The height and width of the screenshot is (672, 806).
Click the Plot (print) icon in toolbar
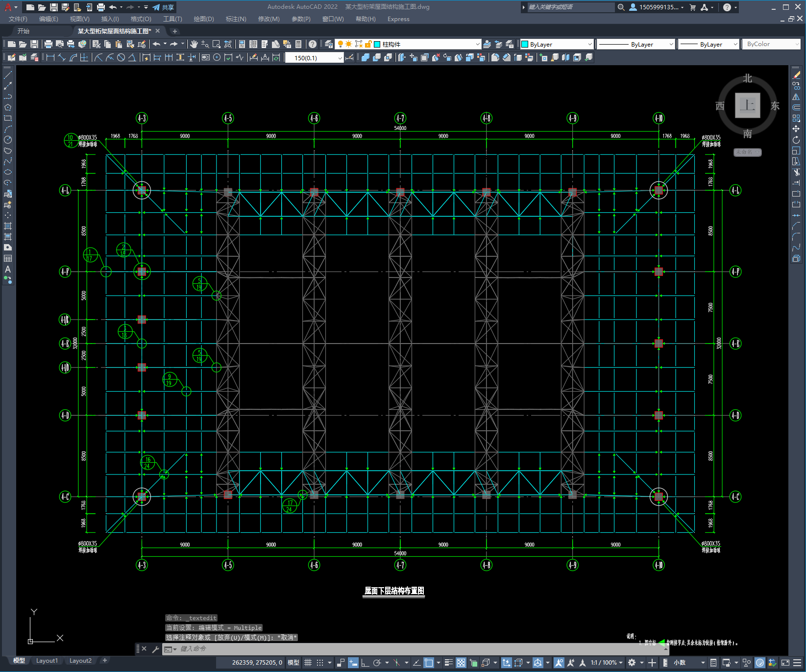click(x=49, y=44)
